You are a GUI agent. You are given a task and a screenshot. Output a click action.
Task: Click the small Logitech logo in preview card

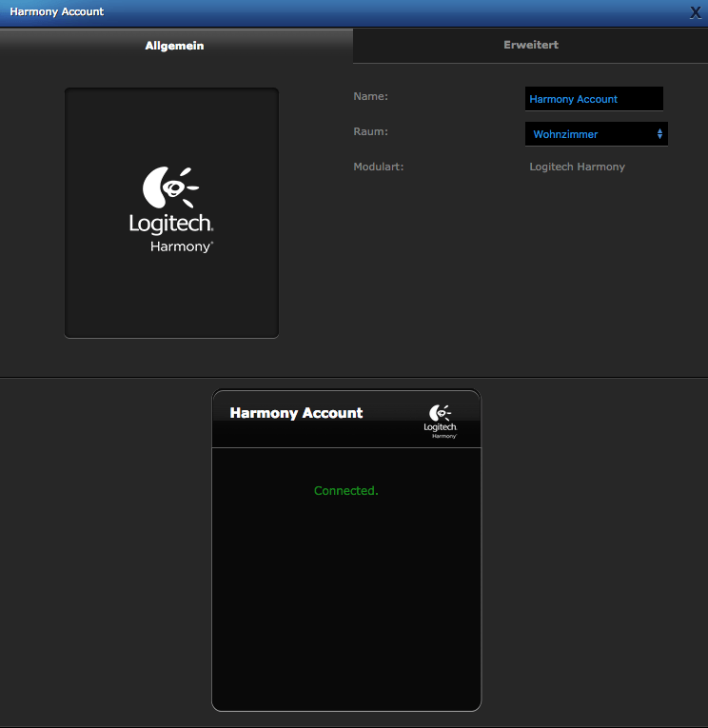coord(440,422)
